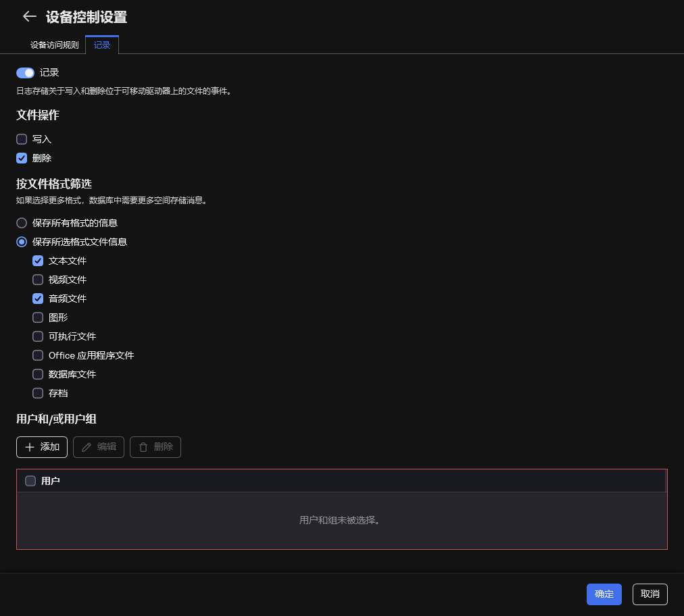This screenshot has height=616, width=684.
Task: Confirm settings with the 确定 button
Action: click(x=604, y=594)
